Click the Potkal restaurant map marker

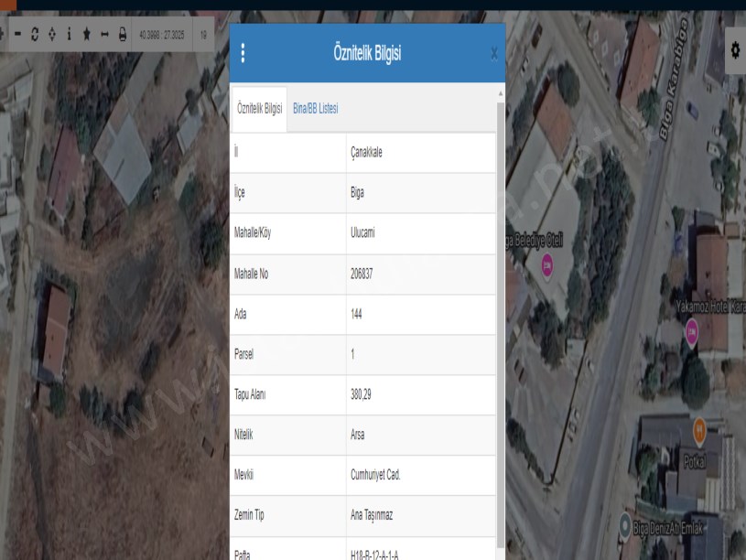pyautogui.click(x=698, y=428)
